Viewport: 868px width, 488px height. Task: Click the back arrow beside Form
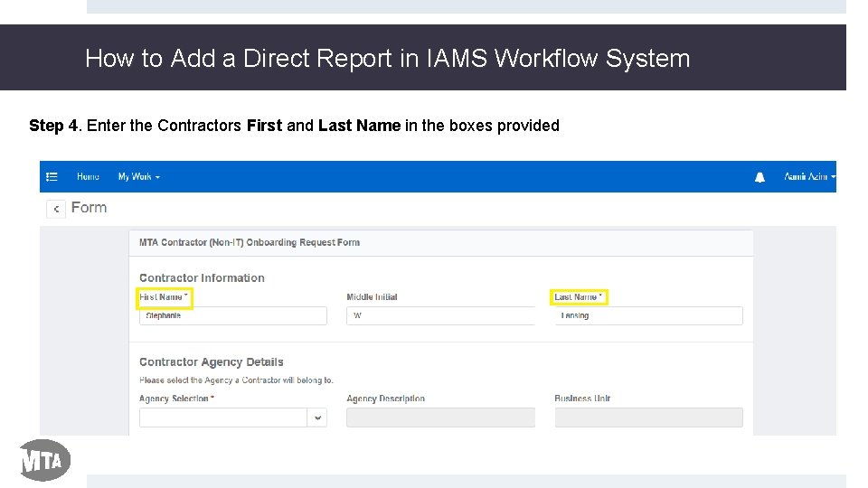(x=56, y=209)
